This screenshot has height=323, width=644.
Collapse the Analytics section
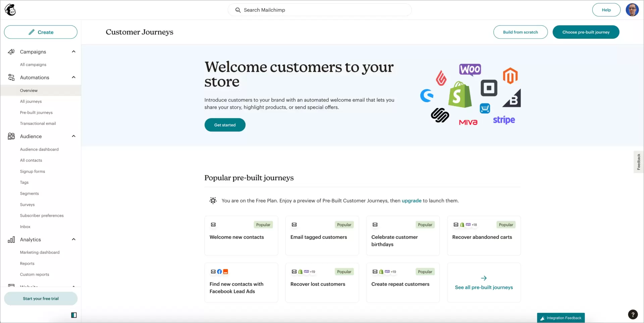73,239
